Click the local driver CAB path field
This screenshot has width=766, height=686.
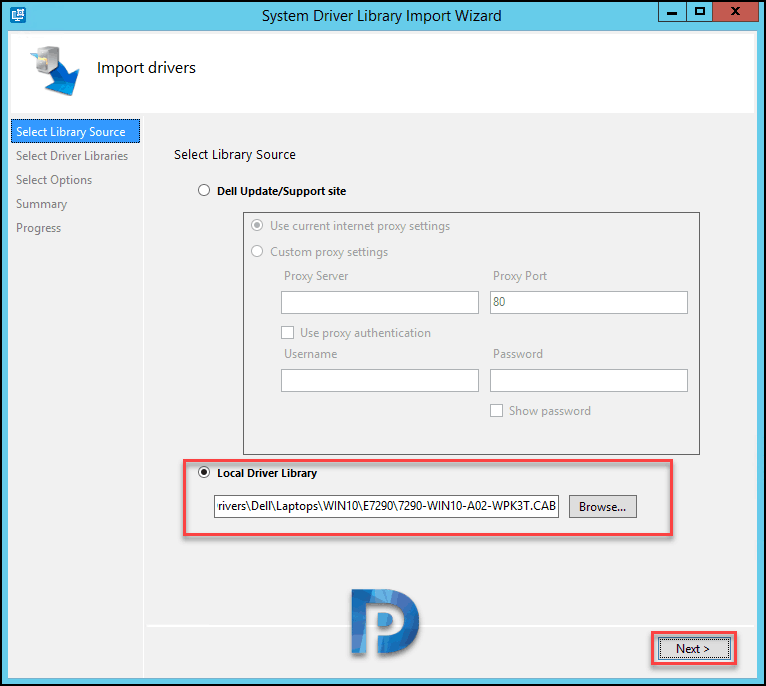tap(386, 506)
